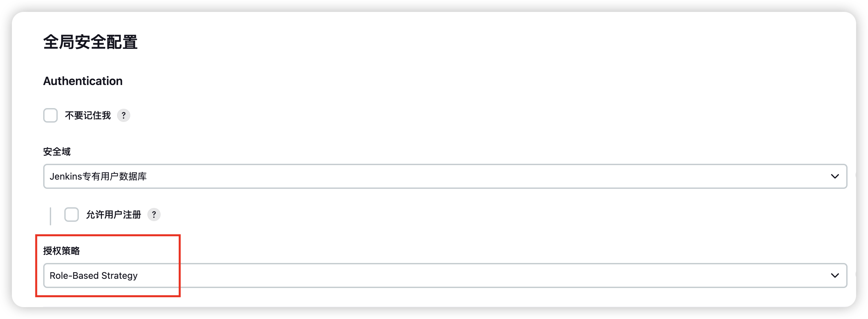Tick the 允许用户注册 checkbox
The width and height of the screenshot is (868, 319).
72,215
